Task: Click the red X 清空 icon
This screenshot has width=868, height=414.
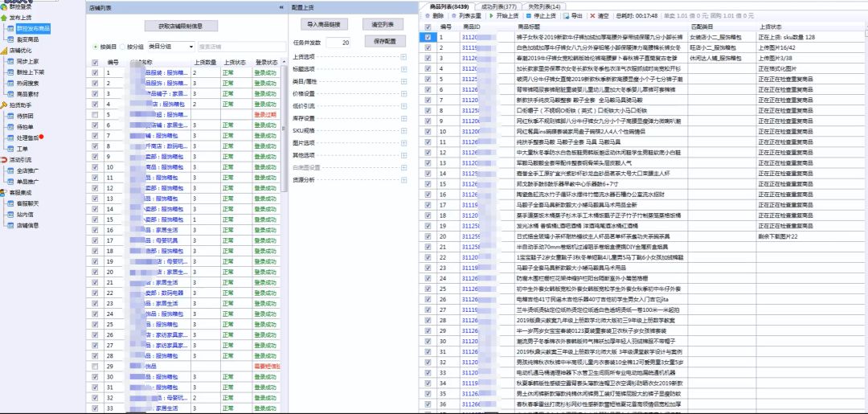Action: coord(592,15)
